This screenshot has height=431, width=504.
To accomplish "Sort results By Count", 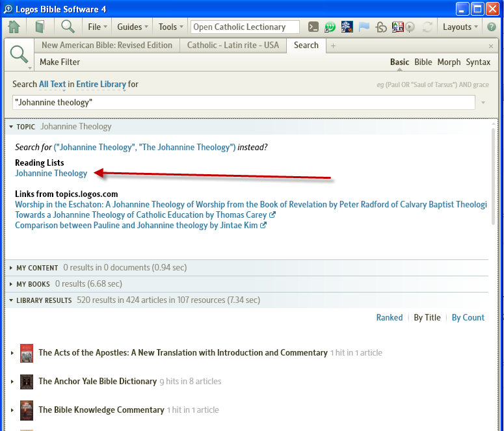I will (x=468, y=317).
